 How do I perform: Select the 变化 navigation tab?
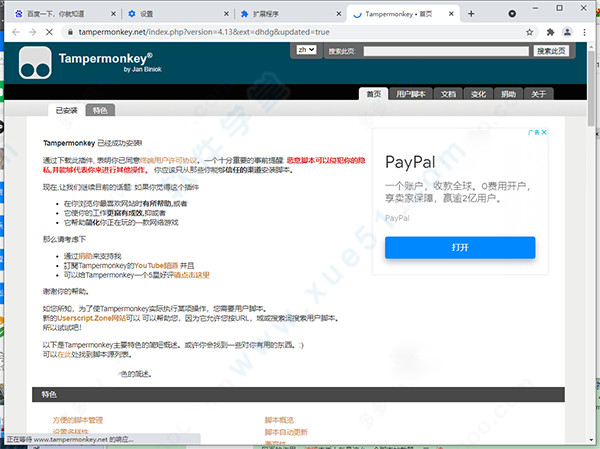478,94
